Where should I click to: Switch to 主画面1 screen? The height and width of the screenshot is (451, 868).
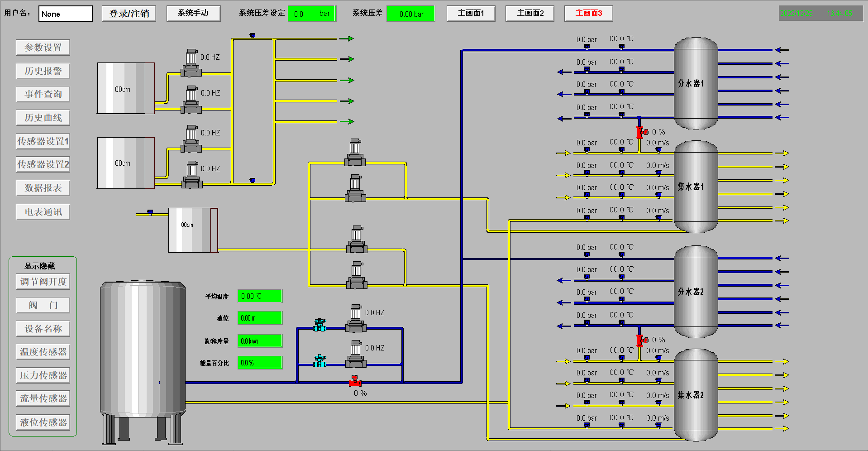(471, 13)
